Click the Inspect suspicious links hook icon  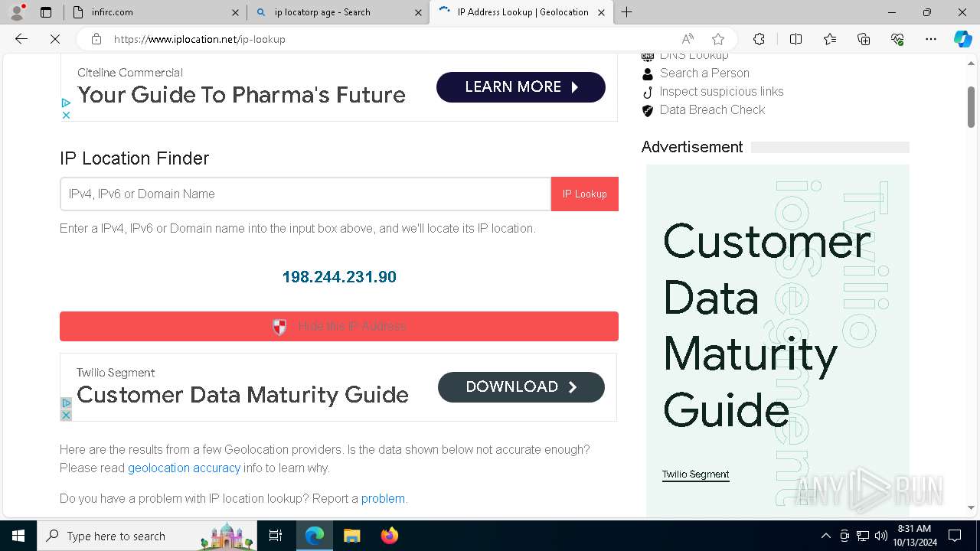point(648,92)
